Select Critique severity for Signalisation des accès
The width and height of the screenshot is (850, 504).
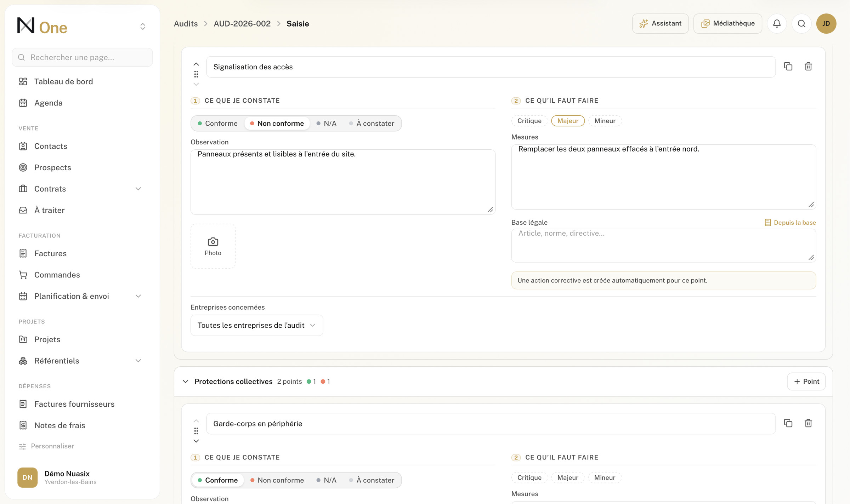pyautogui.click(x=529, y=121)
